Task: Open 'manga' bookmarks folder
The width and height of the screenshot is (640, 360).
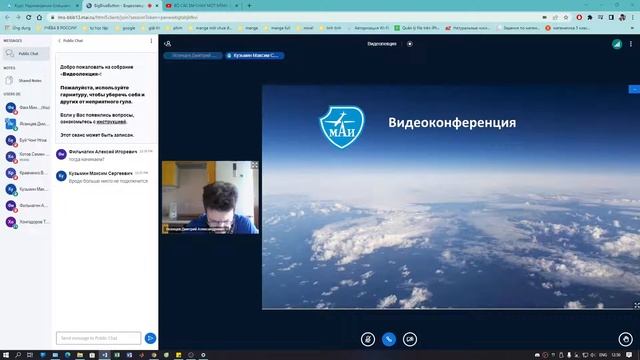Action: click(247, 28)
